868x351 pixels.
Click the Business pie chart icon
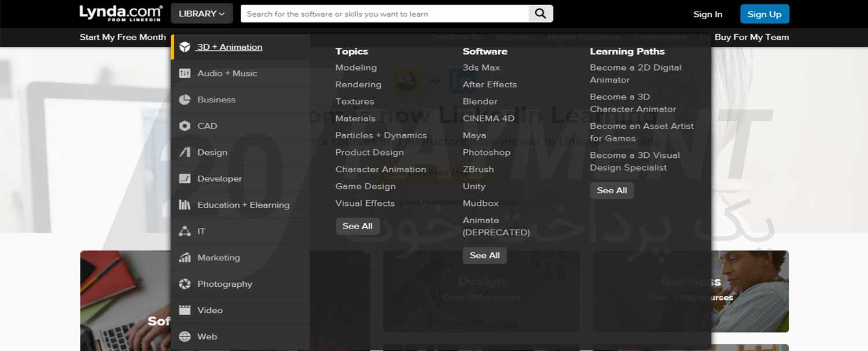[185, 99]
